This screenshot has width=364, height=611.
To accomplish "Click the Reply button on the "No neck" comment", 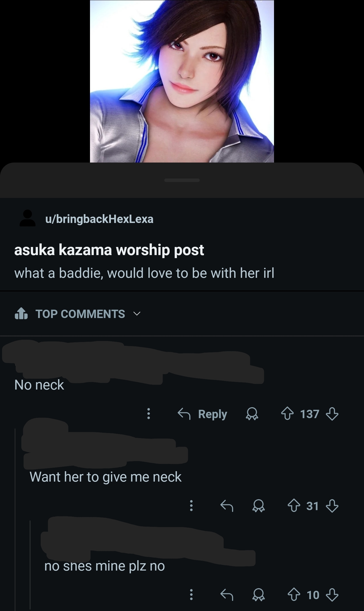I will click(x=202, y=414).
